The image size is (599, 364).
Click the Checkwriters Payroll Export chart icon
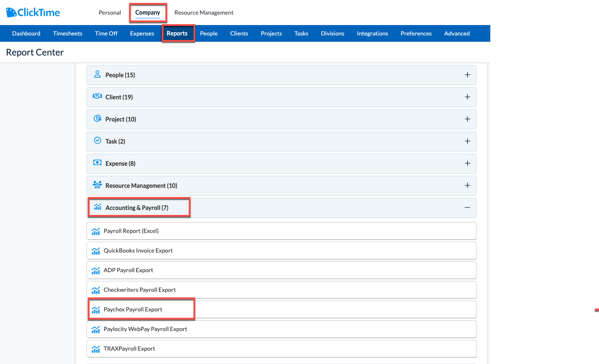click(x=96, y=290)
